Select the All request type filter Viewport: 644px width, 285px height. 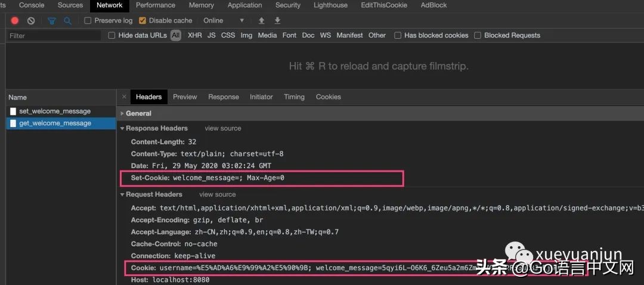(x=176, y=35)
